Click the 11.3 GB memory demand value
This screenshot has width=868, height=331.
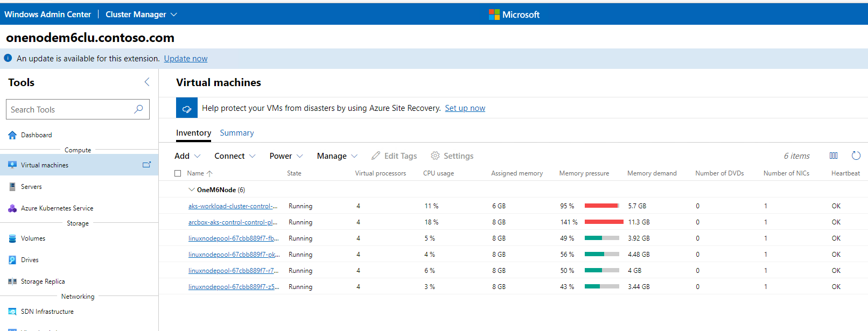(x=639, y=222)
